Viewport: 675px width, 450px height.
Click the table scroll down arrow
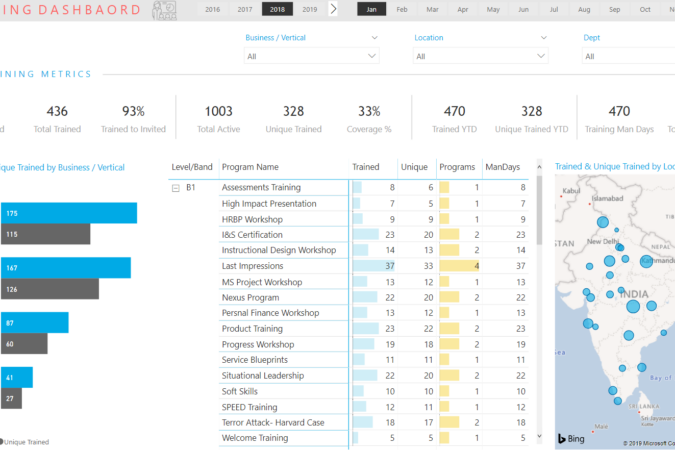pyautogui.click(x=539, y=437)
